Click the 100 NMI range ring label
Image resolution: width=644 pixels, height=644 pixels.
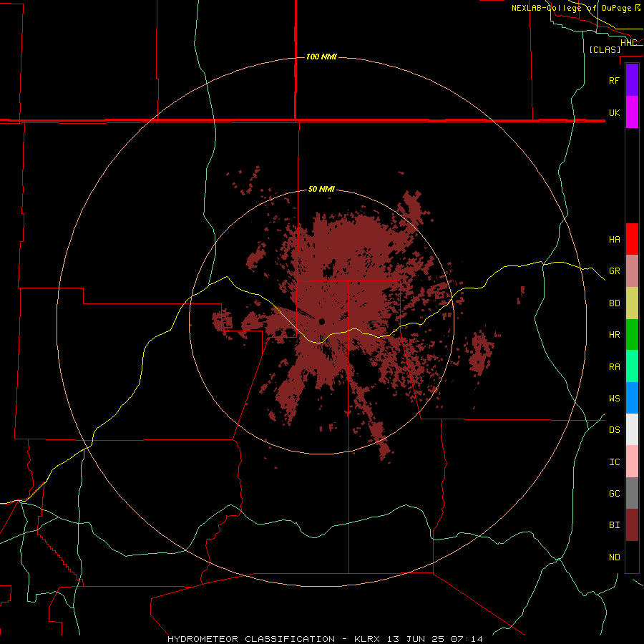point(321,57)
